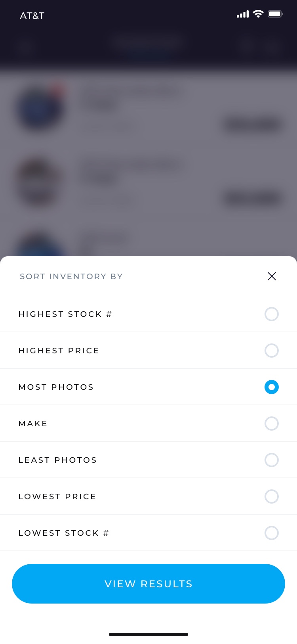
Task: Close the sort sheet with the X icon
Action: (272, 276)
